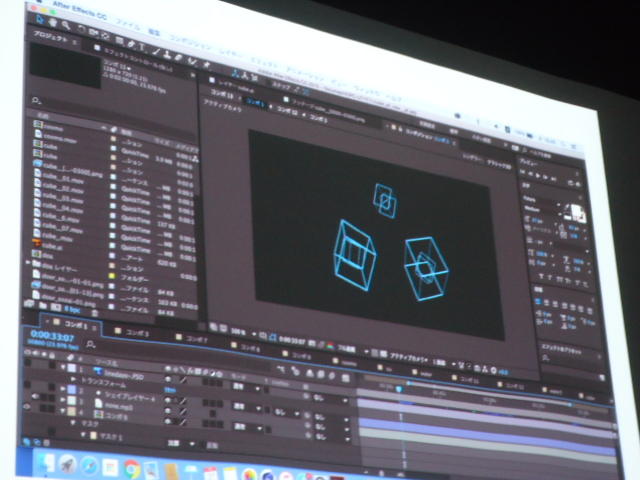Click the first frame button in Preview panel
Screen dimensions: 640x480
coord(522,173)
